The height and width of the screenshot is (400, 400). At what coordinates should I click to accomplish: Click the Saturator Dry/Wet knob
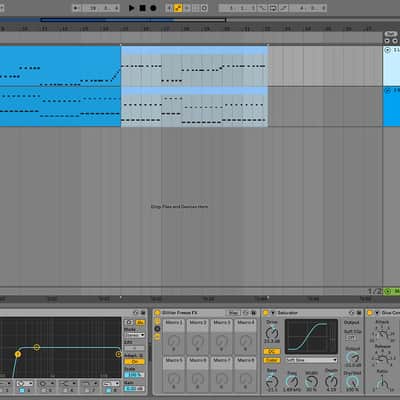pyautogui.click(x=352, y=382)
